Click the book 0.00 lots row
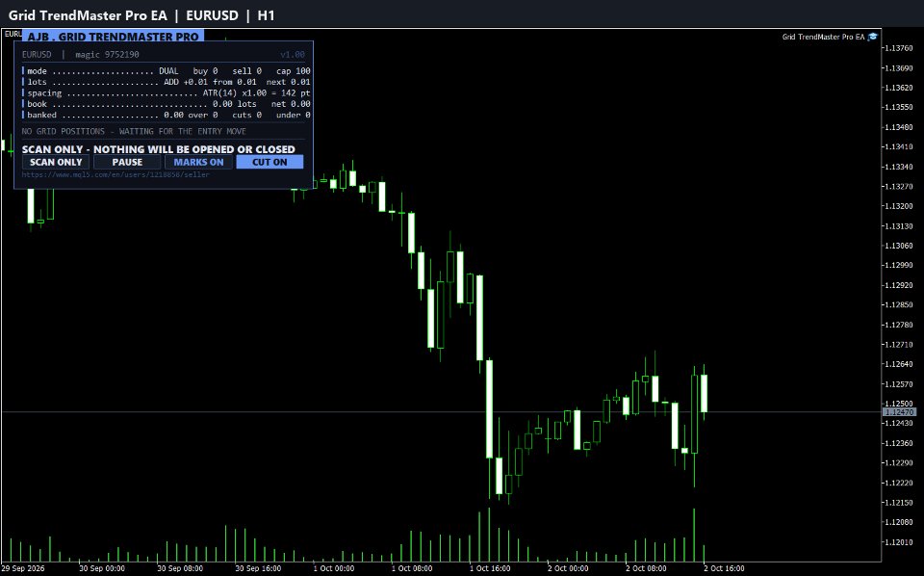 [x=167, y=104]
